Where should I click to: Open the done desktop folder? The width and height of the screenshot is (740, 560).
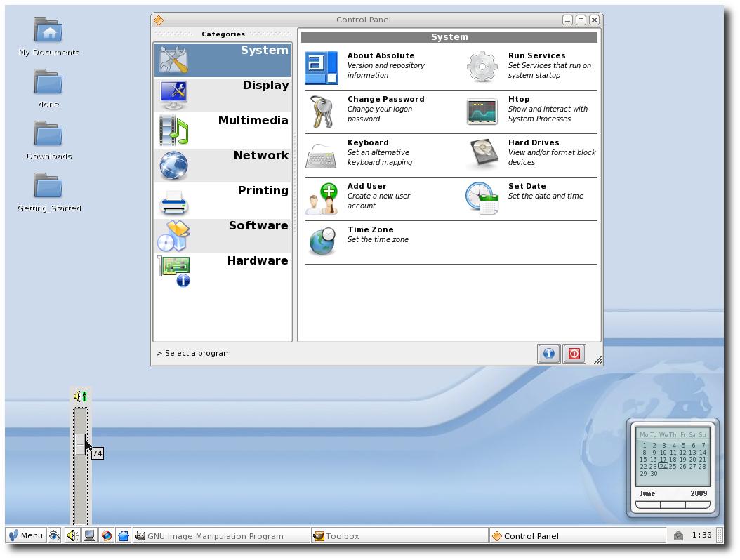pyautogui.click(x=48, y=88)
